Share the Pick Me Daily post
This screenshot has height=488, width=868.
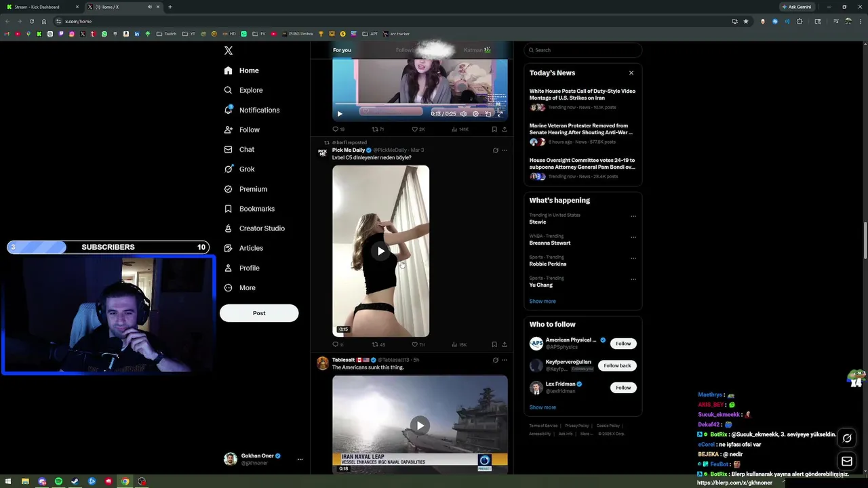pyautogui.click(x=505, y=345)
